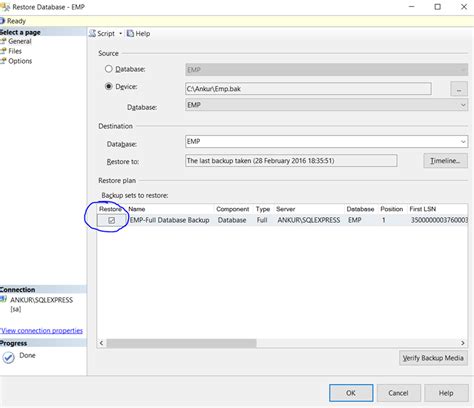Click the browse ellipsis button for device

coord(459,89)
